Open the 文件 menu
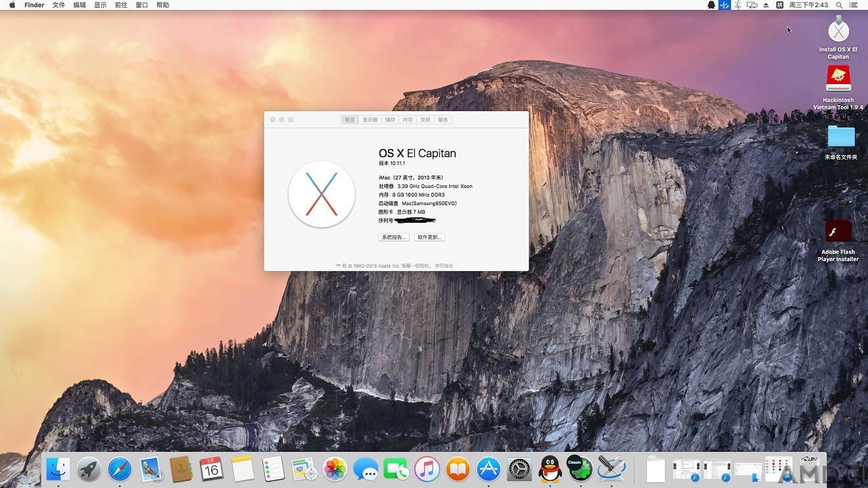Image resolution: width=868 pixels, height=488 pixels. coord(59,5)
